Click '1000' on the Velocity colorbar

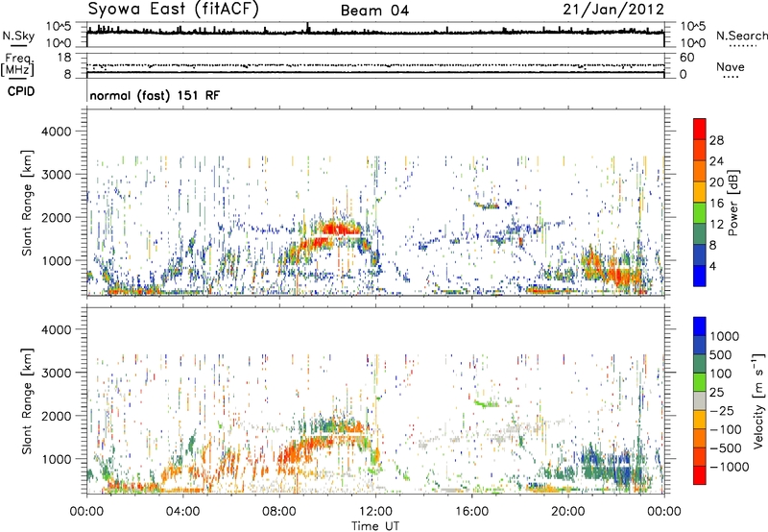pyautogui.click(x=725, y=336)
